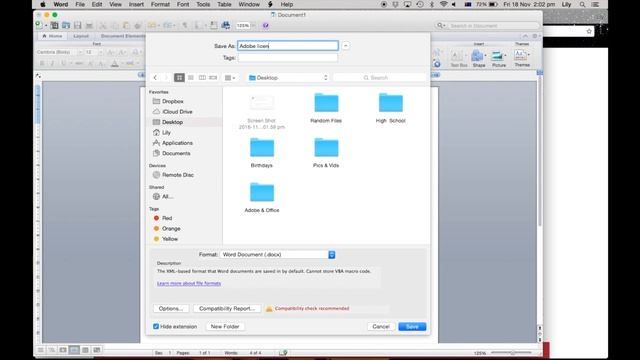
Task: Switch save dialog to column view
Action: [x=202, y=78]
